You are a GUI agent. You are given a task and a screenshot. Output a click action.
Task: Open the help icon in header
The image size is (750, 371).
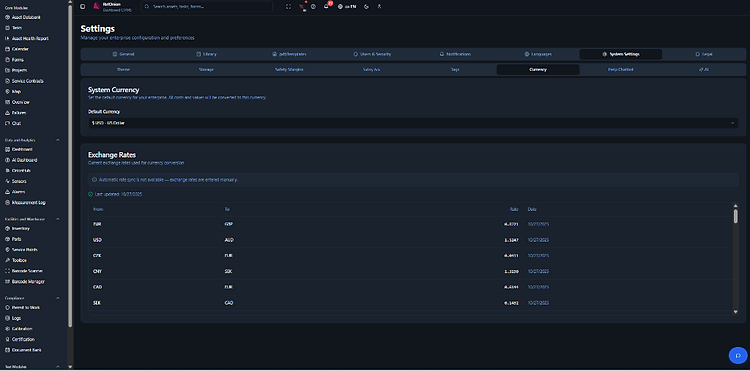pyautogui.click(x=313, y=7)
